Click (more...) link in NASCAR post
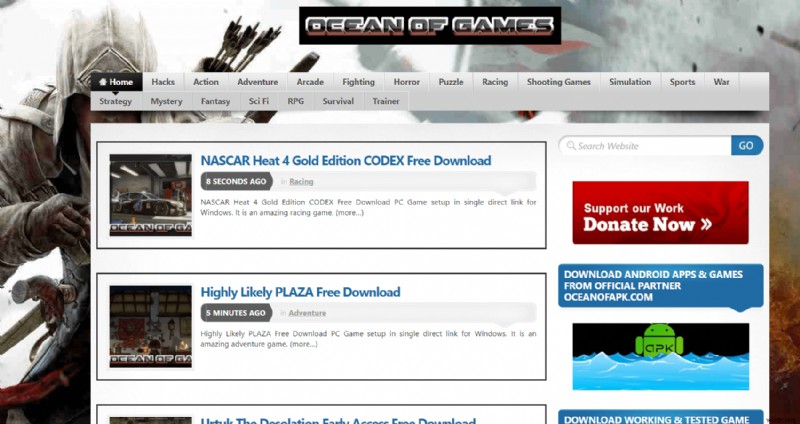 point(349,213)
